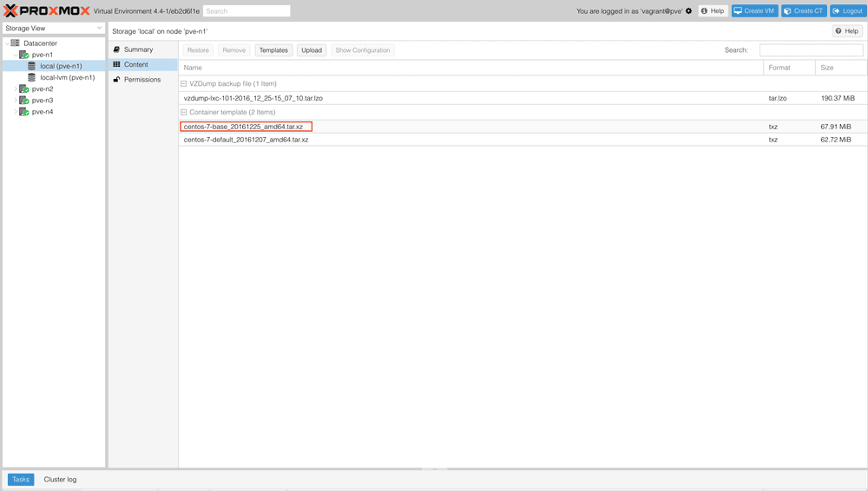Screen dimensions: 868x491
Task: Click the gear icon next to vagrant@pve
Action: pyautogui.click(x=688, y=11)
